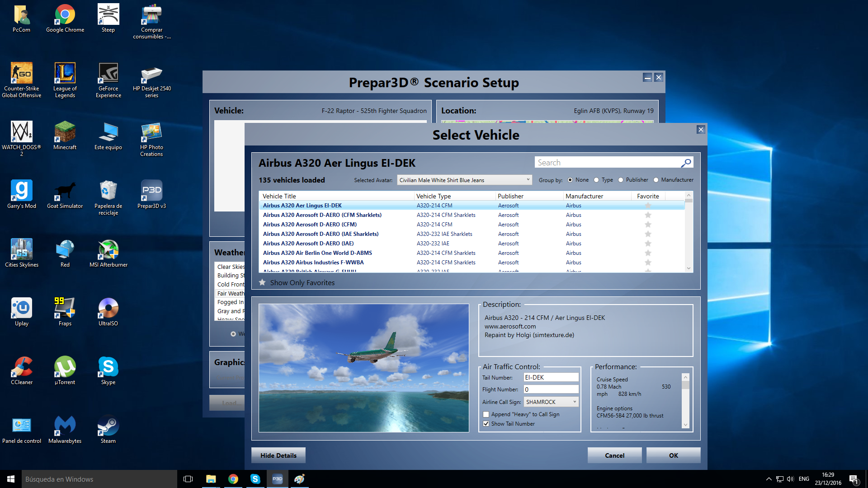This screenshot has height=488, width=868.
Task: Click the aircraft preview image
Action: coord(364,368)
